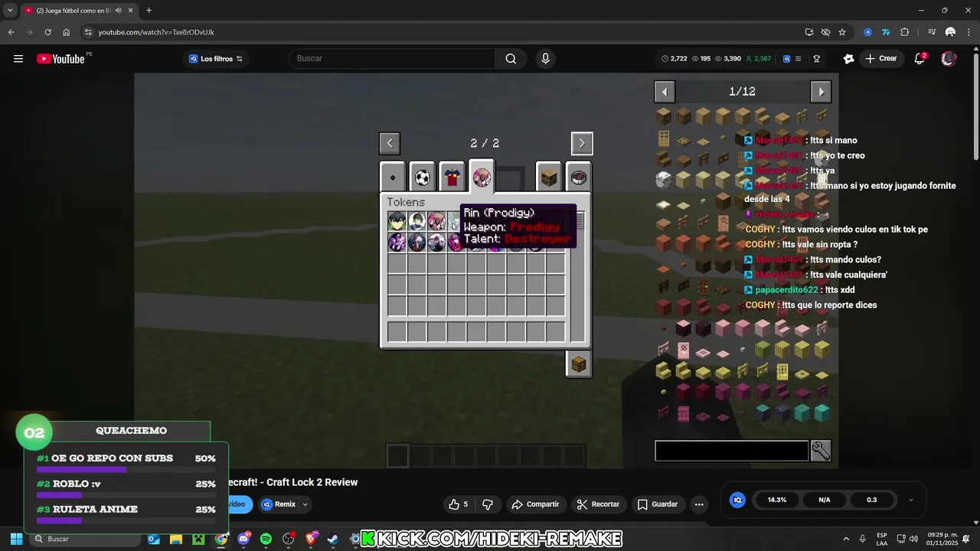This screenshot has width=980, height=551.
Task: Go to next page arrow in inventory
Action: coord(582,143)
